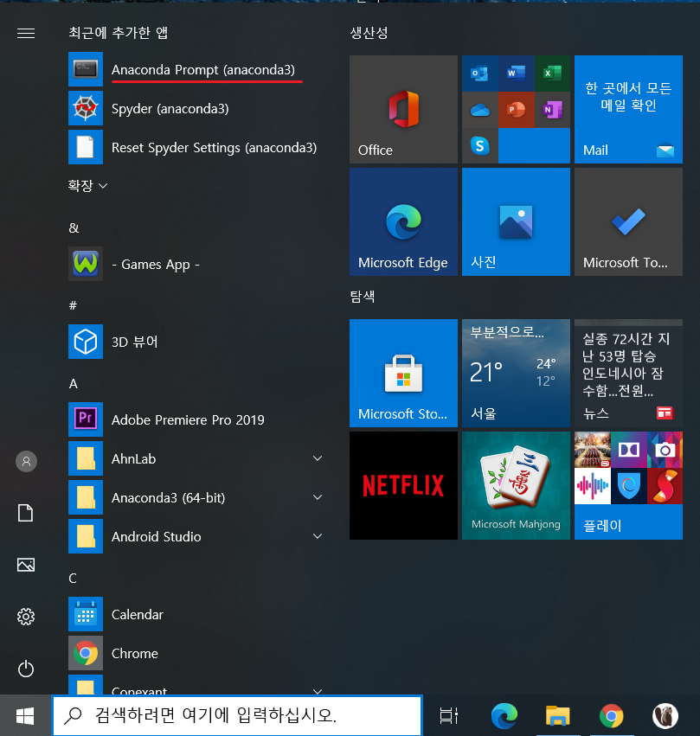Click the hamburger menu at top left

[26, 34]
